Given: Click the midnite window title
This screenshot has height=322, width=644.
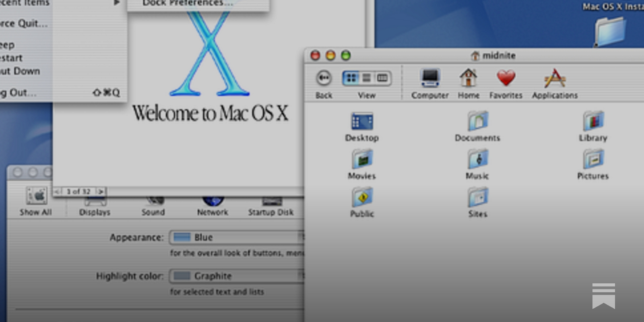Looking at the screenshot, I should coord(499,56).
